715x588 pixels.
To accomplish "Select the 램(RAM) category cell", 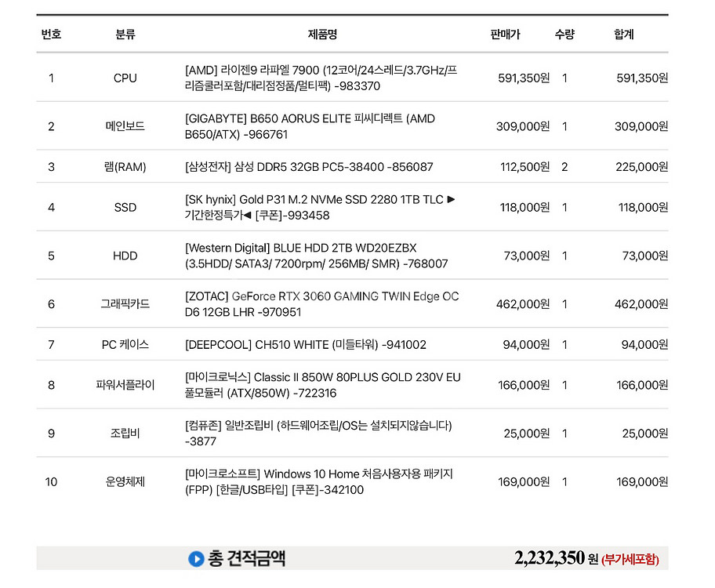I will click(x=125, y=167).
